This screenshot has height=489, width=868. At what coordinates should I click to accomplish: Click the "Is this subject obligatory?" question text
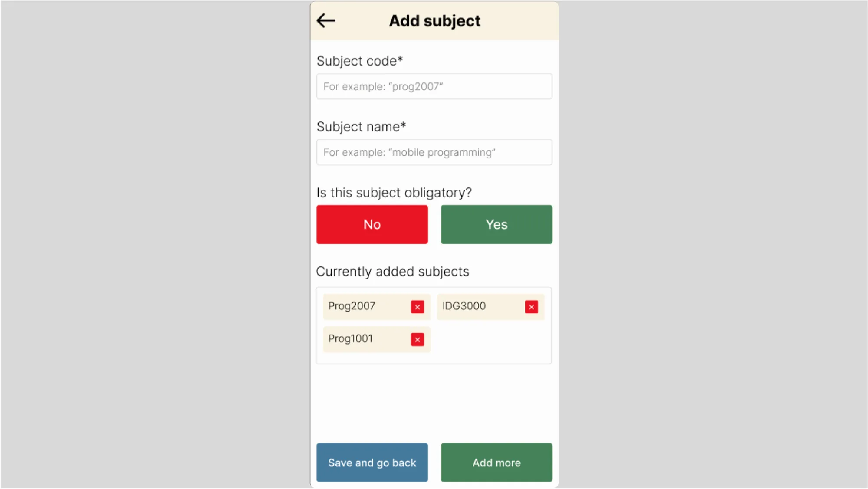[x=394, y=193]
